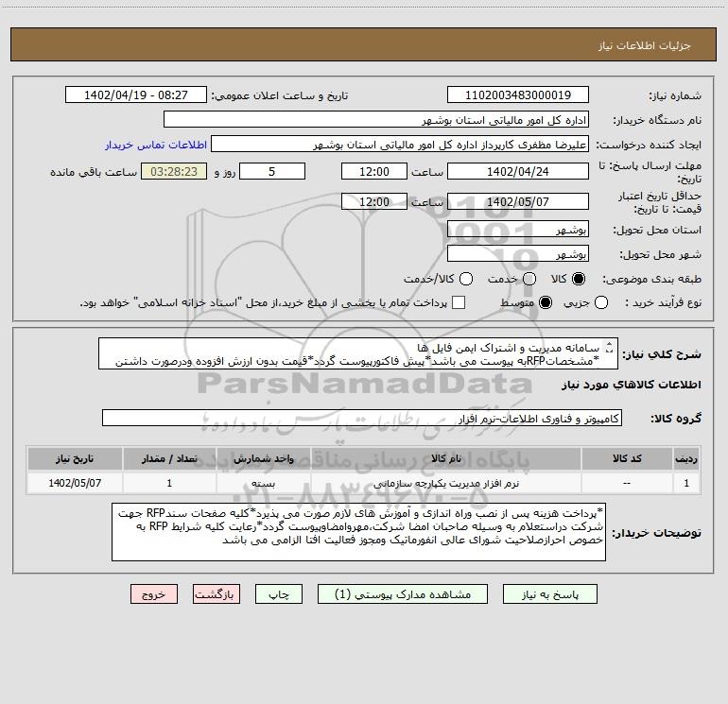The image size is (728, 704).
Task: Click the price validity 12:00 time field
Action: tap(374, 202)
